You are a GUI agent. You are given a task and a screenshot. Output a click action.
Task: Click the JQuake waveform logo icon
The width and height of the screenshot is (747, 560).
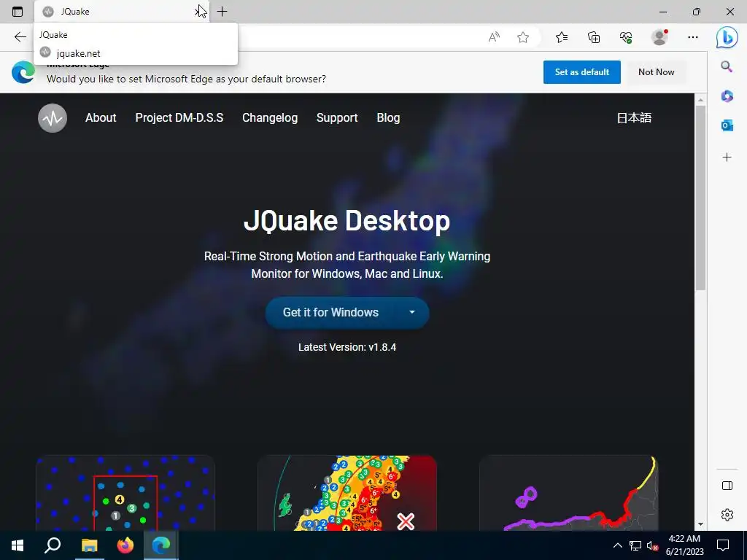tap(53, 118)
